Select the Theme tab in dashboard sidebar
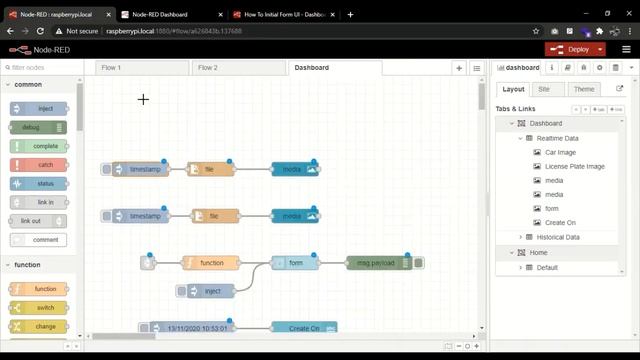The width and height of the screenshot is (640, 360). [584, 89]
